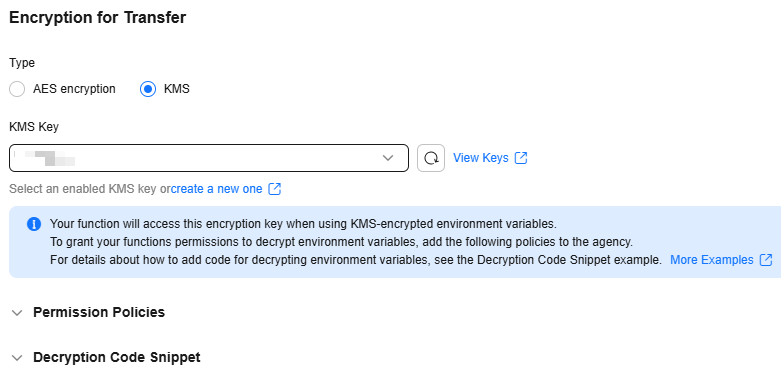Click the chevron arrow inside KMS Key box
Screen dimensions: 781x388
point(388,158)
